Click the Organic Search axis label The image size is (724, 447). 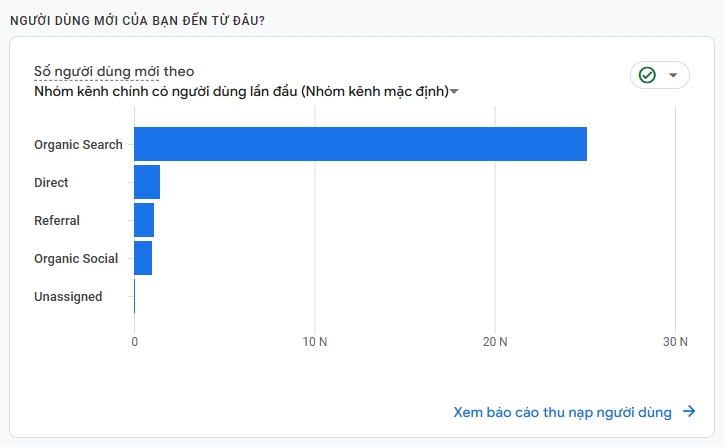point(78,145)
